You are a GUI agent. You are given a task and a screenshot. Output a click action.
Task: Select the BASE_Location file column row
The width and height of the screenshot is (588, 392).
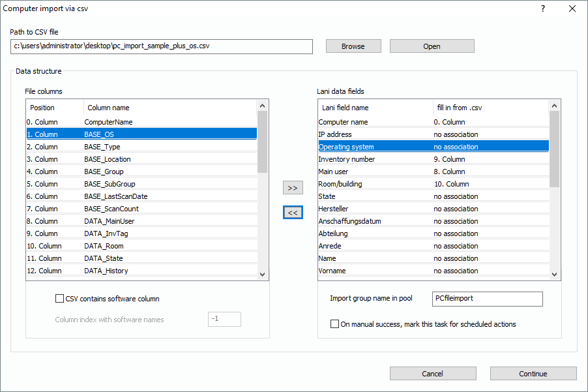pyautogui.click(x=141, y=159)
